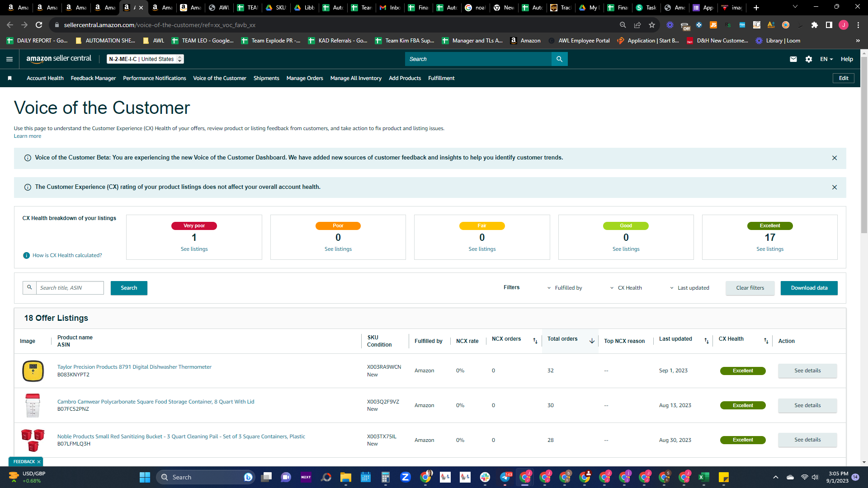Viewport: 868px width, 488px height.
Task: Expand the CX Health filter
Action: [x=626, y=288]
